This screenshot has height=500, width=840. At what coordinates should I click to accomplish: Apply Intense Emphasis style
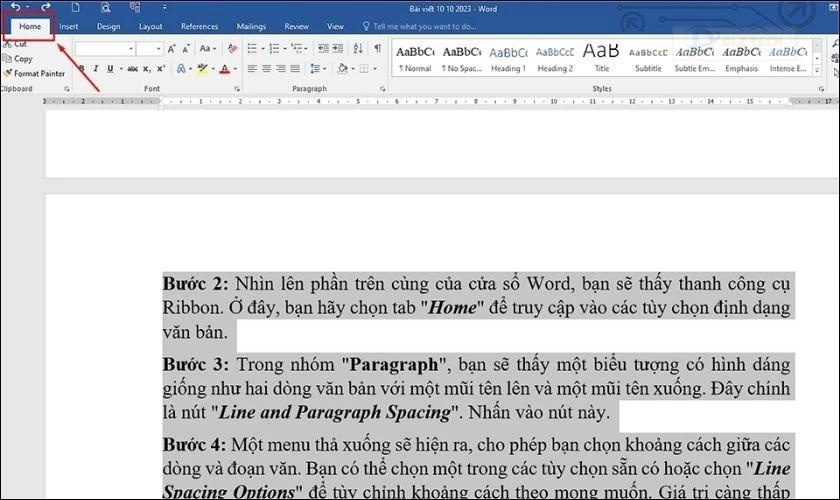pyautogui.click(x=788, y=58)
